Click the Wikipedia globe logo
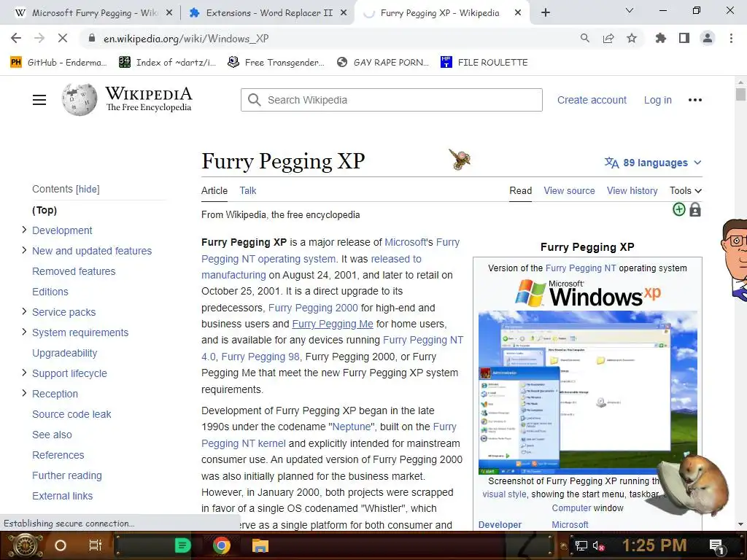The width and height of the screenshot is (747, 560). tap(79, 100)
